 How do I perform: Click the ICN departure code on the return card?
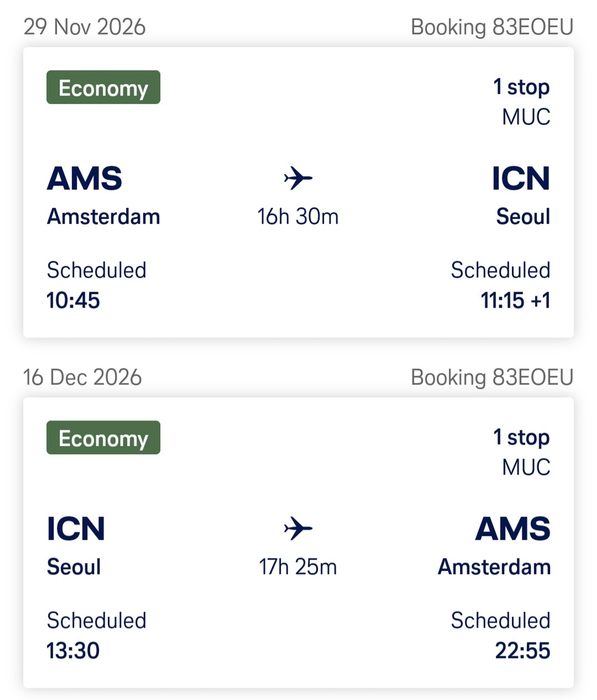click(76, 529)
